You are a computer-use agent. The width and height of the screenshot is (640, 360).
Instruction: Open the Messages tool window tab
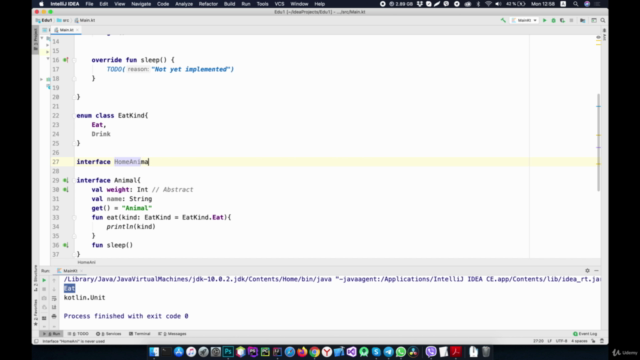tap(172, 334)
